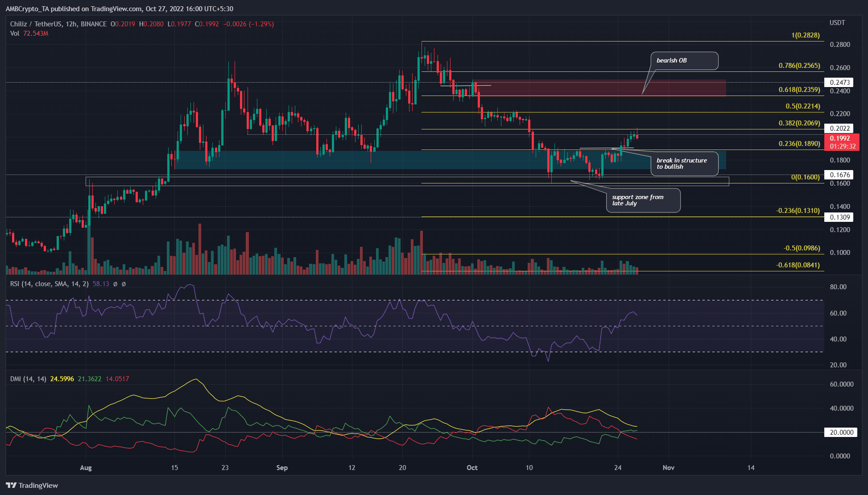Click the TradingView logo at bottom left
This screenshot has height=495, width=868.
pyautogui.click(x=32, y=485)
